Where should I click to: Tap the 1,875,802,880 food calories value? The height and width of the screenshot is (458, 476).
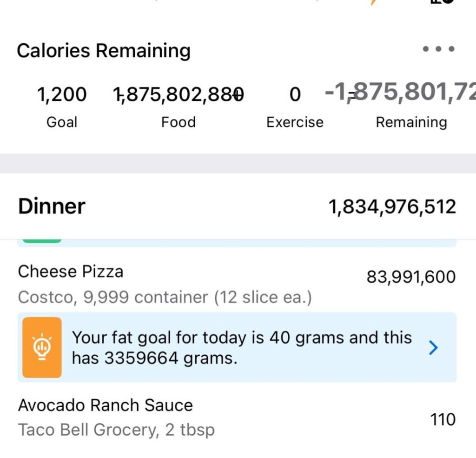178,94
